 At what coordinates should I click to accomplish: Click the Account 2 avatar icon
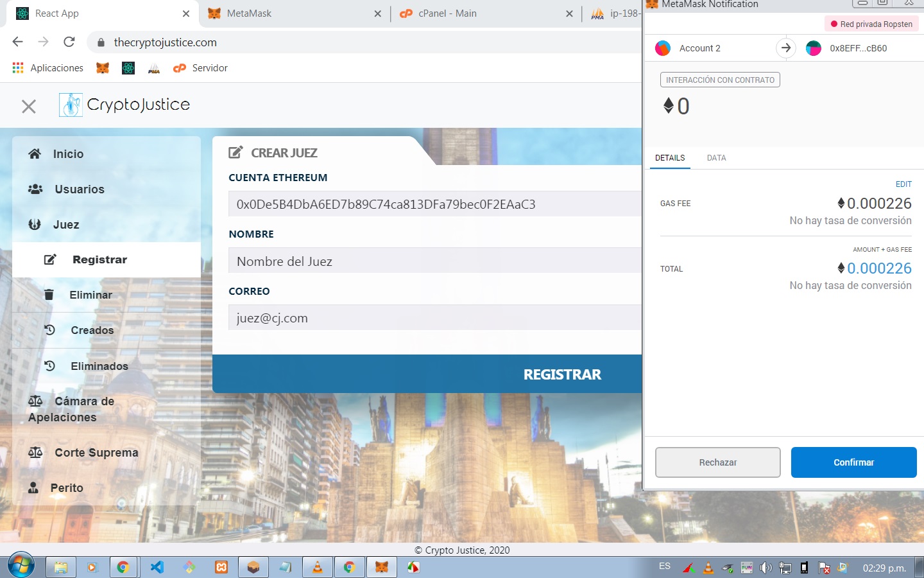[663, 48]
